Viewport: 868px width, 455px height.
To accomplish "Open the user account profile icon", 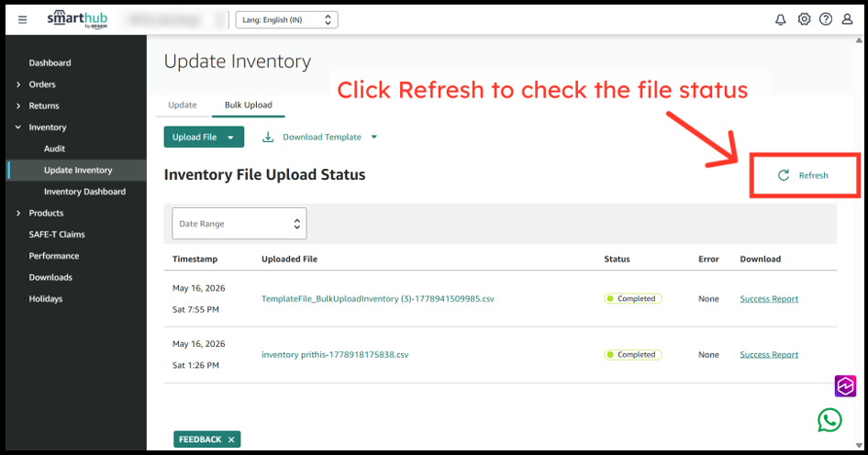I will click(847, 19).
